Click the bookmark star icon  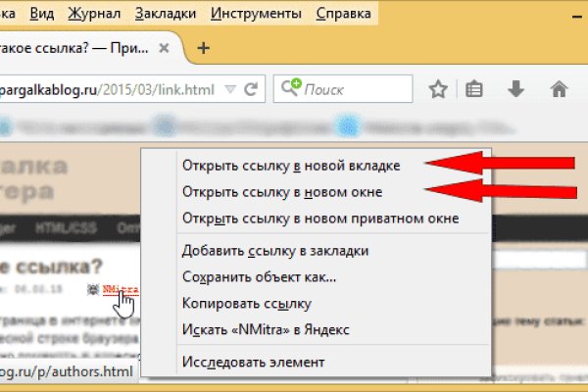click(438, 89)
